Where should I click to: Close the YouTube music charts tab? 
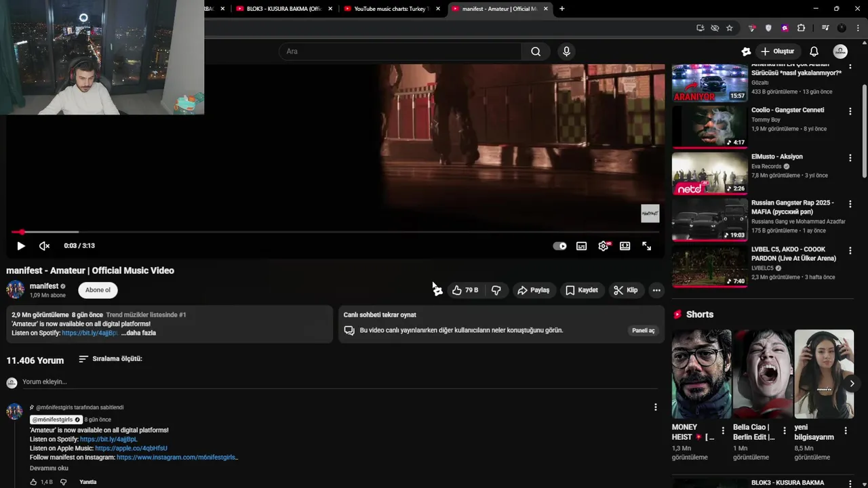pos(438,9)
